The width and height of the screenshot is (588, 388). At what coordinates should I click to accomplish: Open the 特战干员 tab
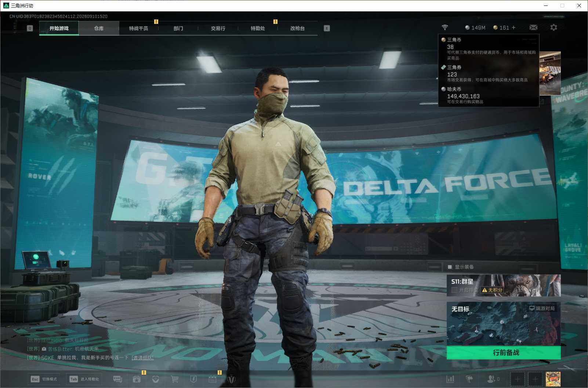click(x=138, y=28)
